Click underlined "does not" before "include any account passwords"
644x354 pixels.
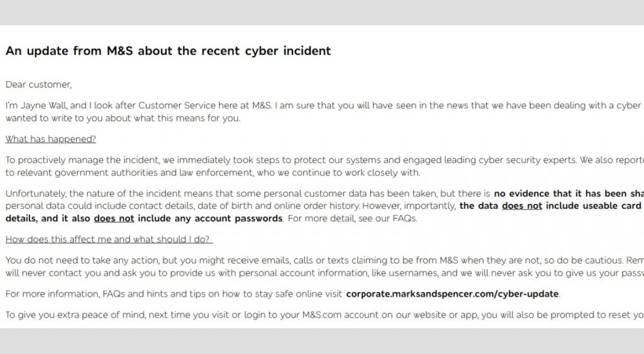coord(114,218)
